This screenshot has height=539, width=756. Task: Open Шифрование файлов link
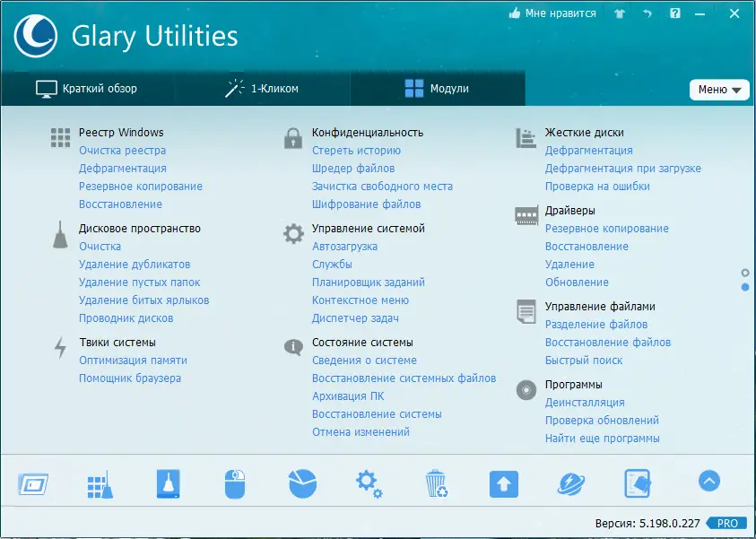point(367,204)
